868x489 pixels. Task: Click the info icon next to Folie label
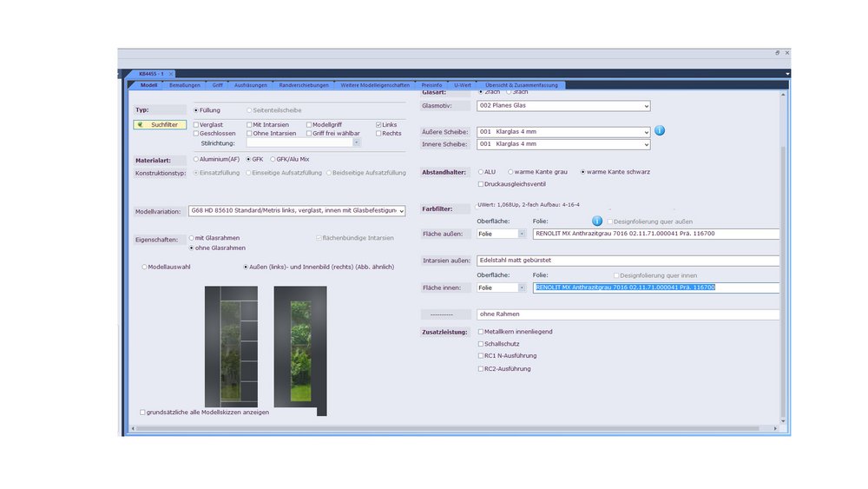(x=597, y=221)
